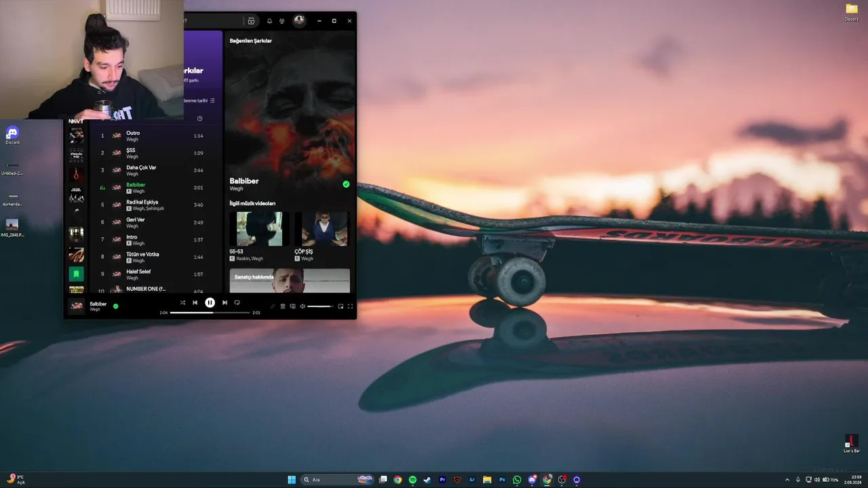868x488 pixels.
Task: Open Photoshop from the taskbar
Action: (x=502, y=480)
